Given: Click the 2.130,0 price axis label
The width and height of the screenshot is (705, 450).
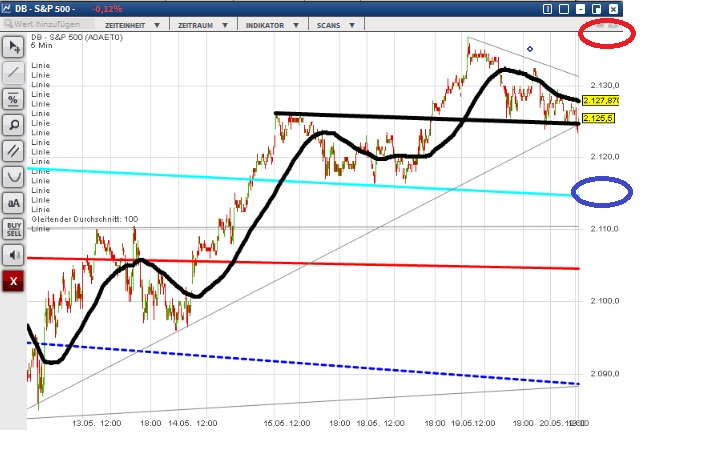Looking at the screenshot, I should click(605, 85).
